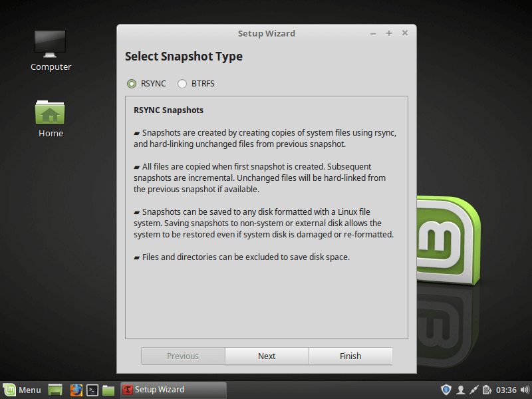This screenshot has height=399, width=532.
Task: Maximize the Setup Wizard window
Action: (x=388, y=33)
